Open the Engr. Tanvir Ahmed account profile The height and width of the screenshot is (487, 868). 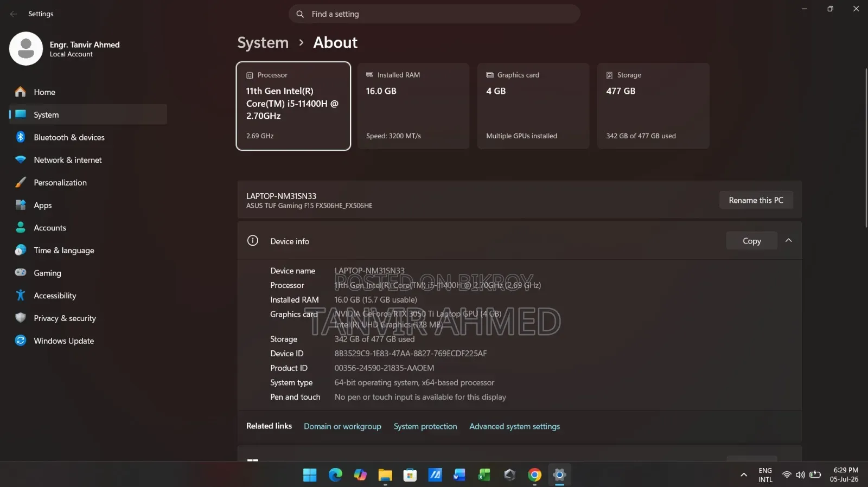coord(65,49)
